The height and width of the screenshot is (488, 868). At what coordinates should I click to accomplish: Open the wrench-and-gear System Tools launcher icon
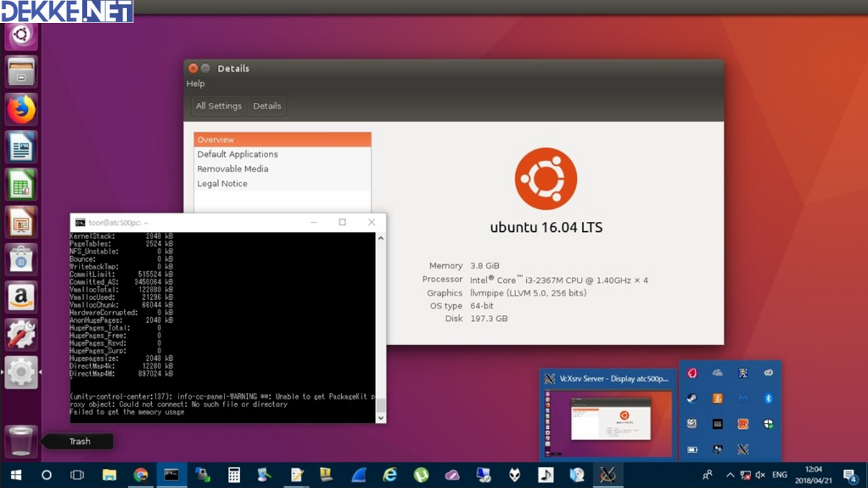point(22,334)
